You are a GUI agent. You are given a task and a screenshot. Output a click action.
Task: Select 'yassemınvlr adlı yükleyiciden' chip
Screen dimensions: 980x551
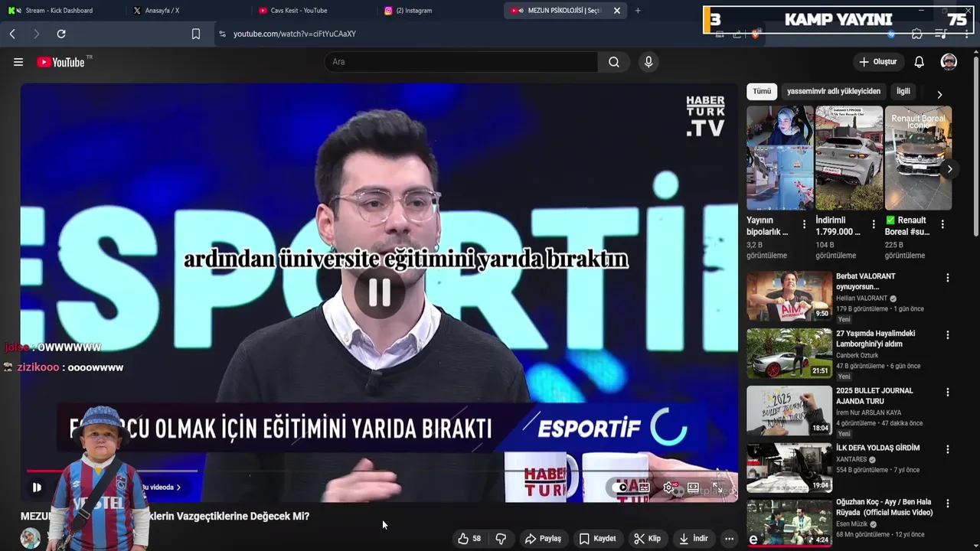point(834,91)
